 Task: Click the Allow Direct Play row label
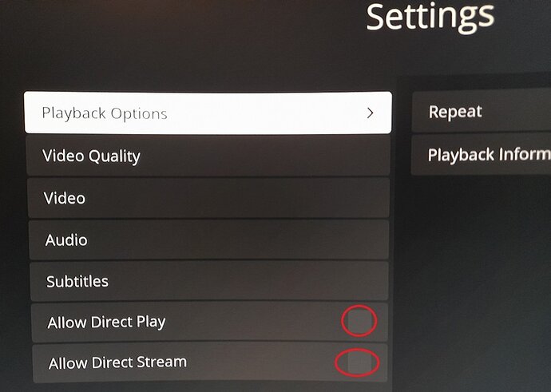point(106,322)
